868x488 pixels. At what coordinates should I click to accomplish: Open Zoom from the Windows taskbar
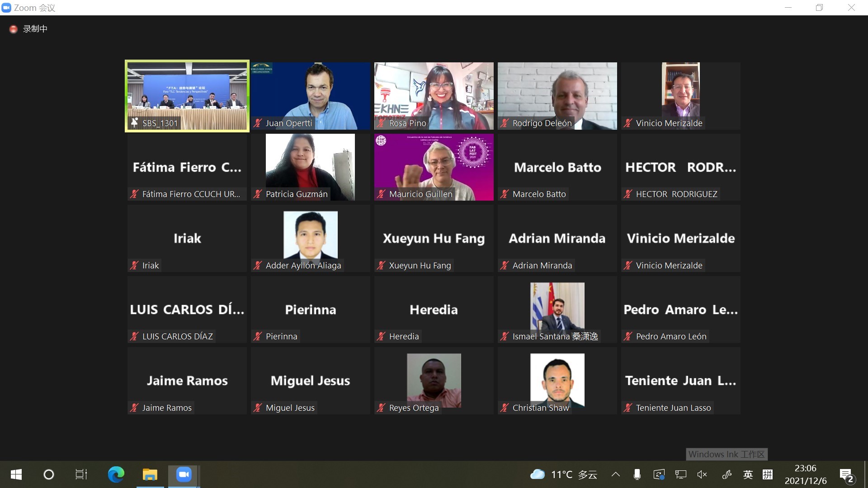[x=184, y=474]
